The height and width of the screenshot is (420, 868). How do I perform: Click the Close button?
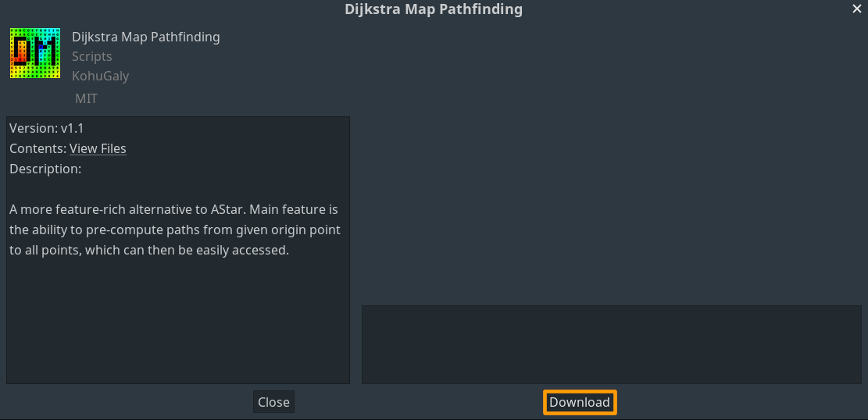[273, 402]
